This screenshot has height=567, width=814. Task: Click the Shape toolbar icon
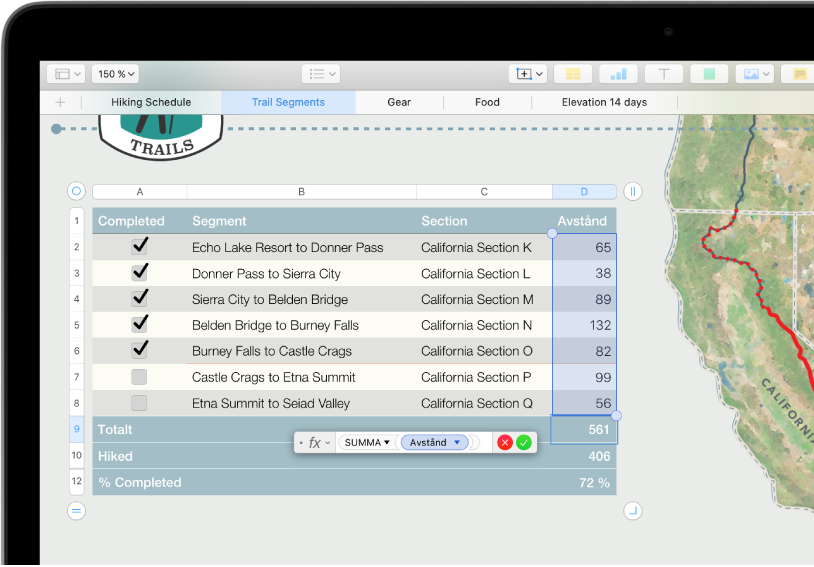[709, 74]
